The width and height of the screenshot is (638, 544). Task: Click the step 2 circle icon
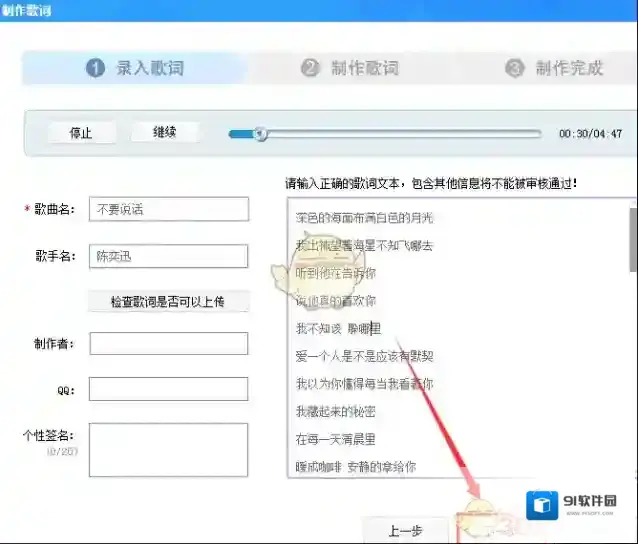click(311, 68)
